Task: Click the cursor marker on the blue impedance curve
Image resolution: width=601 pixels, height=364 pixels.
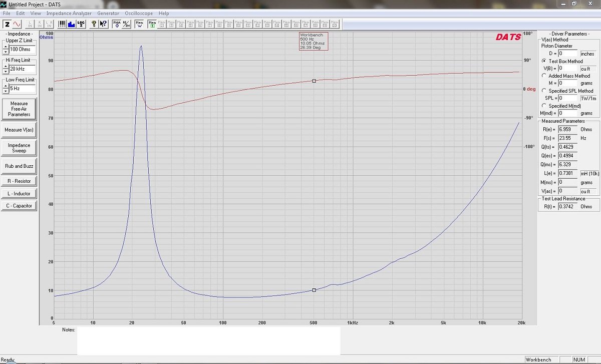Action: [x=314, y=290]
